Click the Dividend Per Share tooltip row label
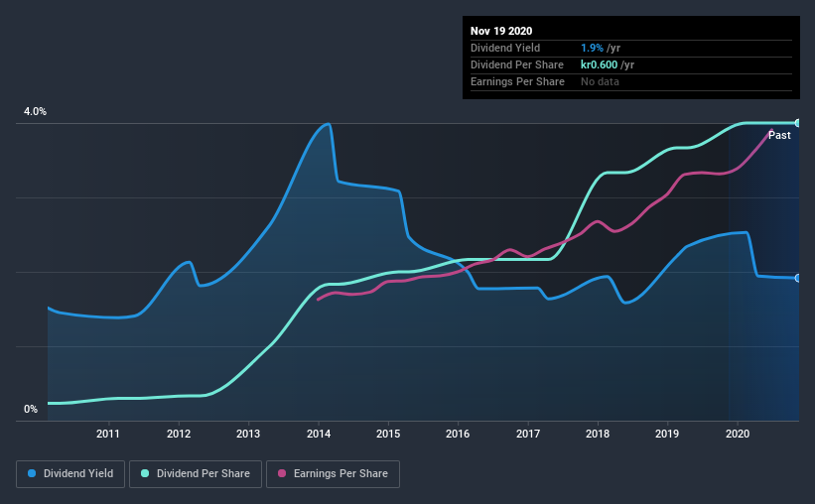815x504 pixels. [516, 64]
